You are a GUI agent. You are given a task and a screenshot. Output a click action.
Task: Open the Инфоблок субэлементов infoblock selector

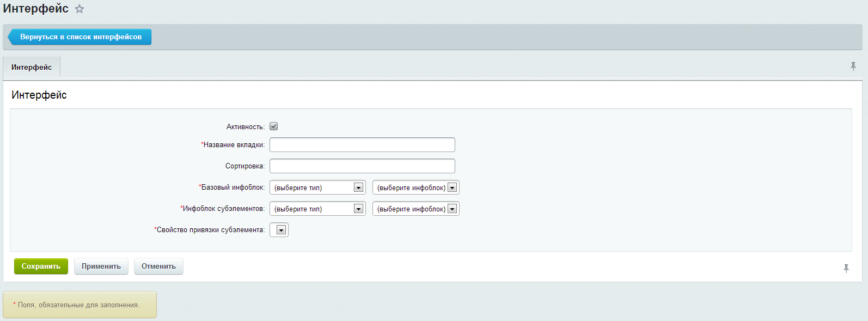click(416, 209)
